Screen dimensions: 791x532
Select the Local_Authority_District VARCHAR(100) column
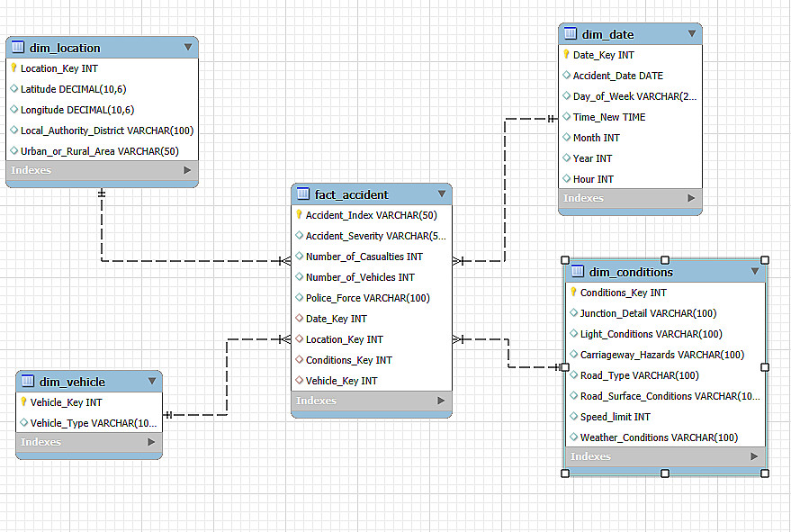pyautogui.click(x=102, y=131)
